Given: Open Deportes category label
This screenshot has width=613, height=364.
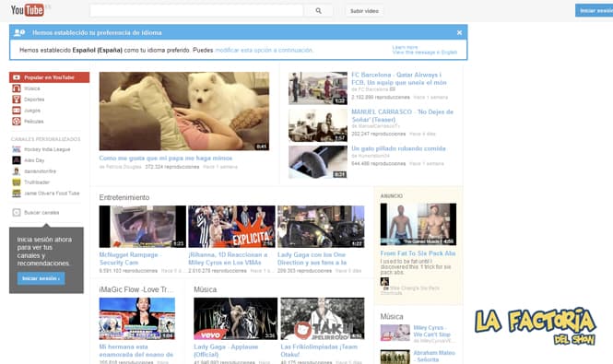Looking at the screenshot, I should coord(34,100).
